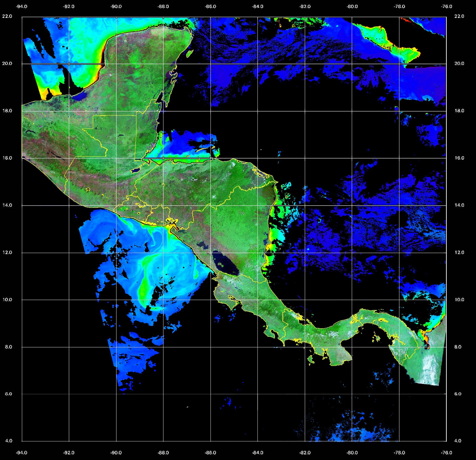This screenshot has width=476, height=460.
Task: Click the 12.0 label on the right axis
Action: click(x=459, y=252)
